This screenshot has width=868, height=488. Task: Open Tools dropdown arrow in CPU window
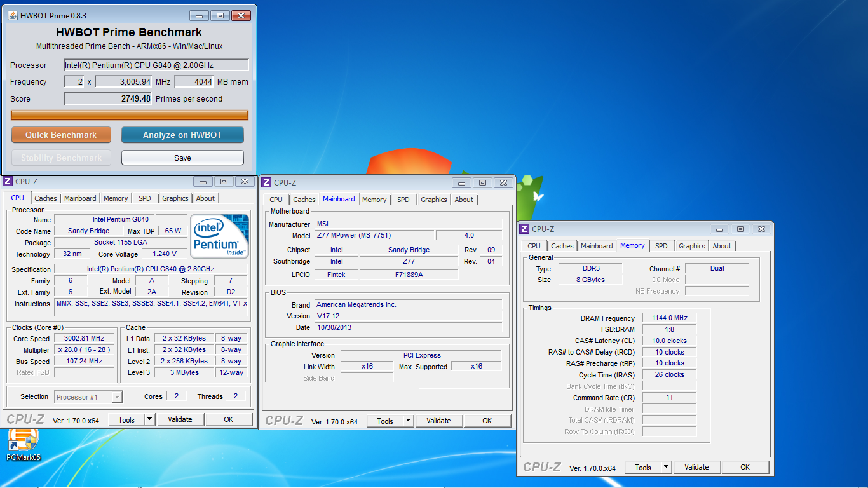[149, 419]
